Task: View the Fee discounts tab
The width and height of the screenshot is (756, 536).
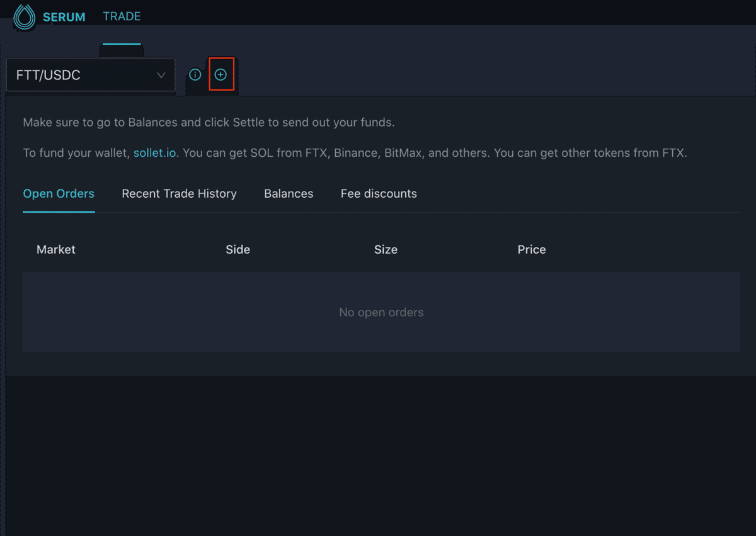Action: (x=379, y=193)
